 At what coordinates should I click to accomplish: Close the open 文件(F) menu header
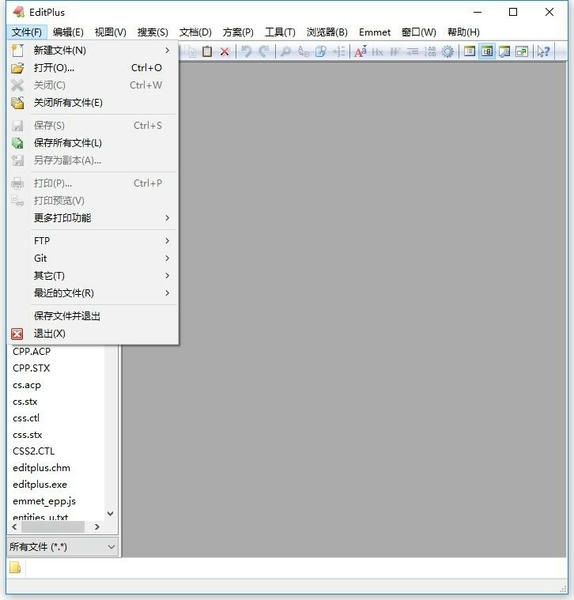pyautogui.click(x=27, y=32)
